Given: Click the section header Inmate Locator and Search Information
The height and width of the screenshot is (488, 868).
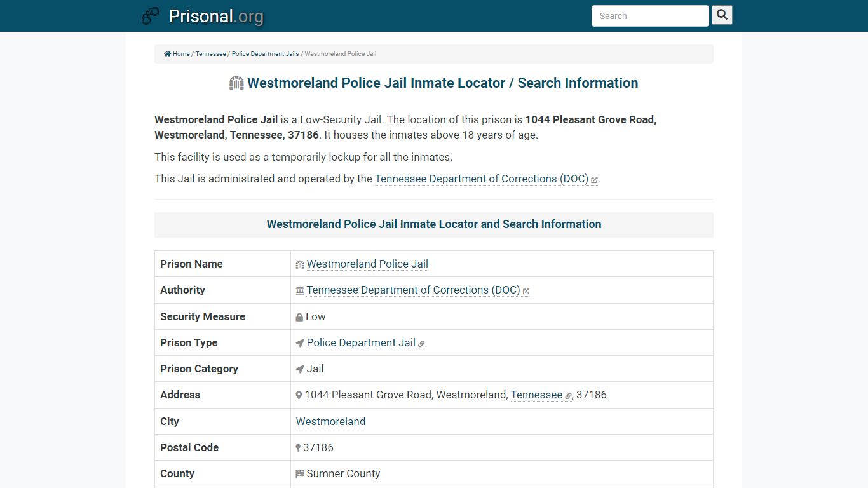Looking at the screenshot, I should 434,224.
